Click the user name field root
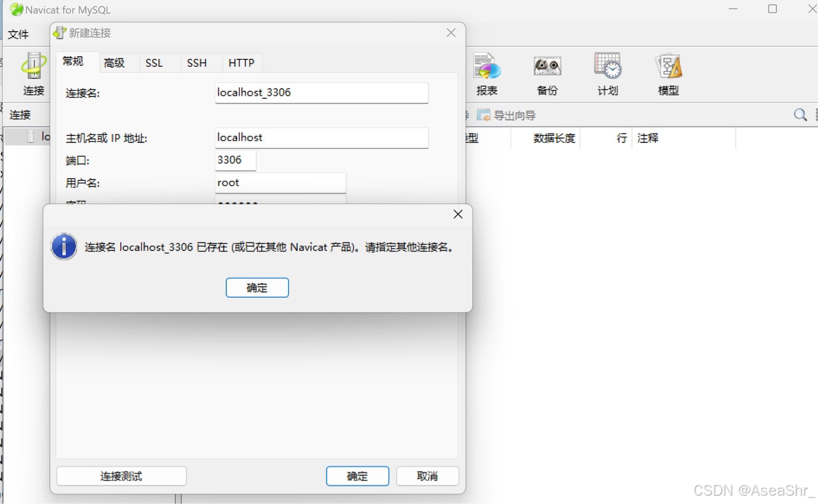This screenshot has height=504, width=818. click(x=281, y=183)
